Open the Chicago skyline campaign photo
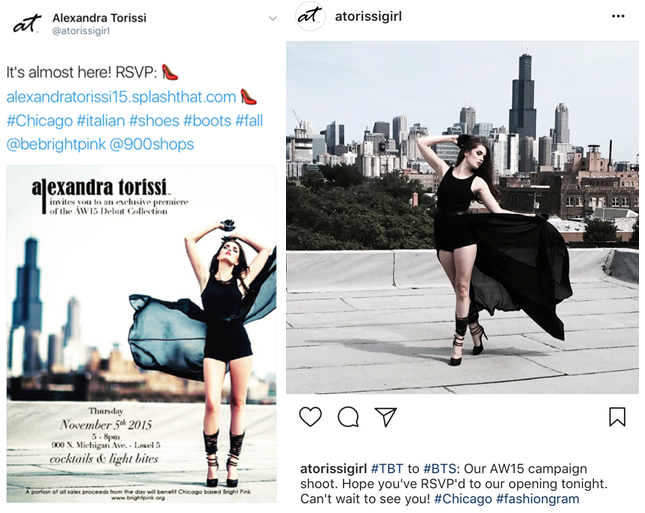 [462, 218]
